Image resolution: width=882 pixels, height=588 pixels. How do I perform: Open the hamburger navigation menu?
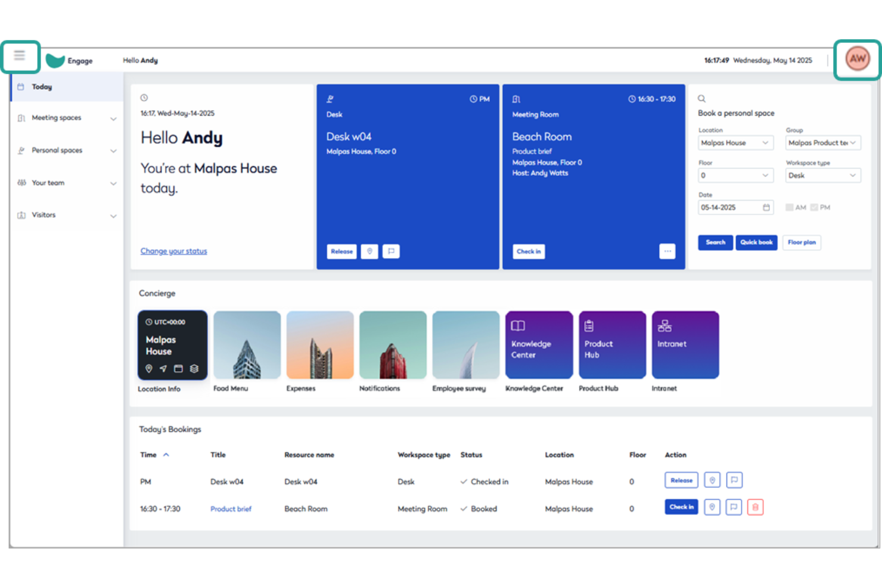click(20, 56)
